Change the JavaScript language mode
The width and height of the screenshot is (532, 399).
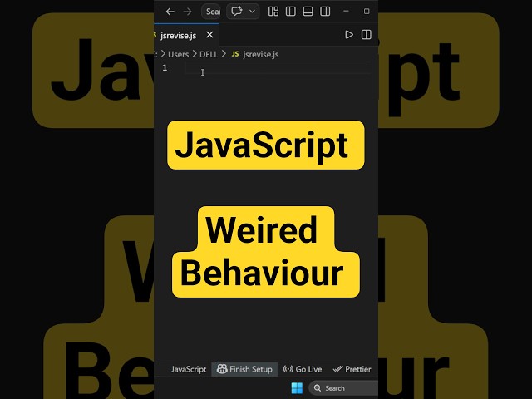(x=189, y=369)
